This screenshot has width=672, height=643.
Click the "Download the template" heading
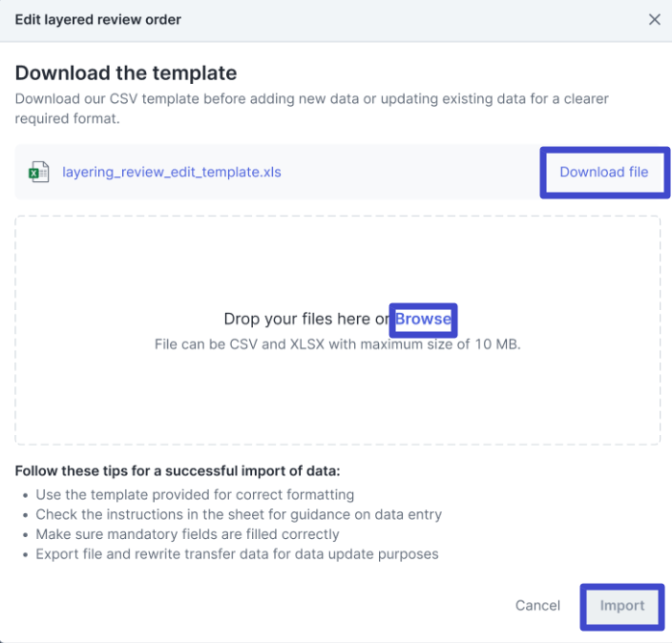(x=126, y=73)
